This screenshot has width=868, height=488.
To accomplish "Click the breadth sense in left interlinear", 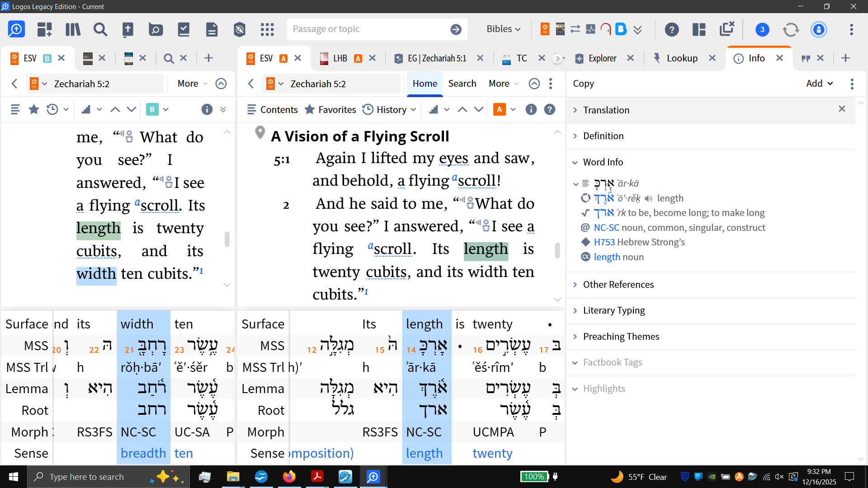I will pos(143,453).
